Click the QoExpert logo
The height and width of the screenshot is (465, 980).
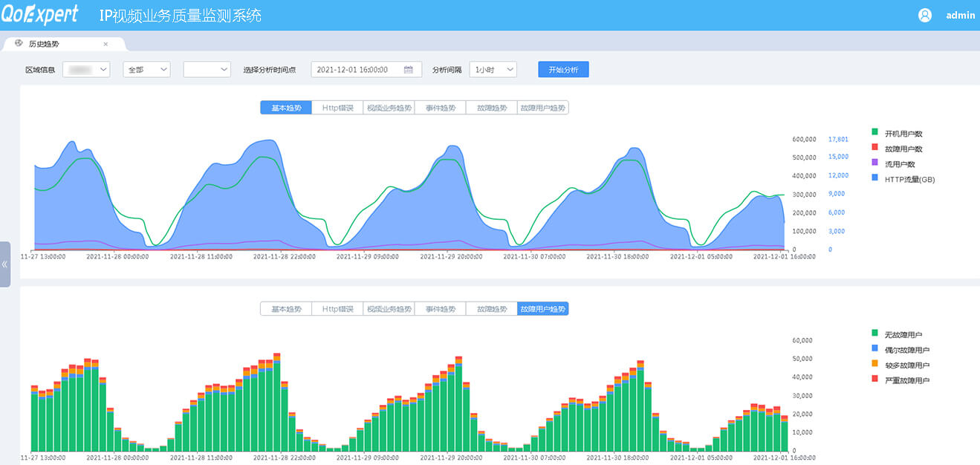[x=40, y=15]
